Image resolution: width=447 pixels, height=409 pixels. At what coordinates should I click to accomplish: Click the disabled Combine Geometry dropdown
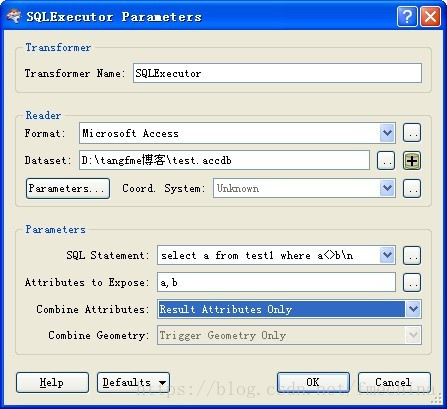coord(289,335)
